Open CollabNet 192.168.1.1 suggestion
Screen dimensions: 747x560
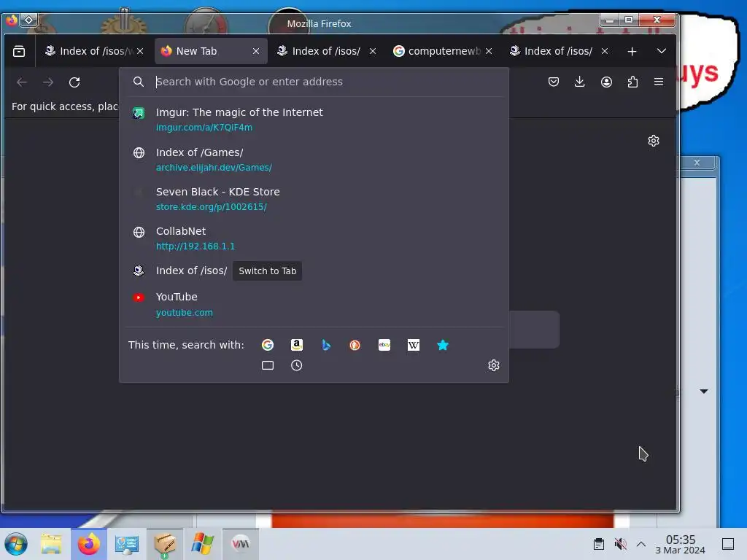[314, 238]
